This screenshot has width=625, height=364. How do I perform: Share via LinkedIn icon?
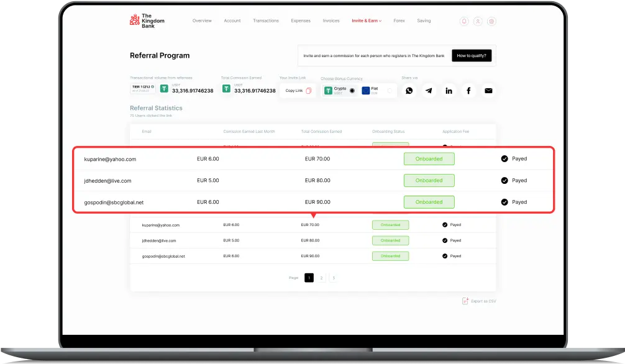pos(449,91)
